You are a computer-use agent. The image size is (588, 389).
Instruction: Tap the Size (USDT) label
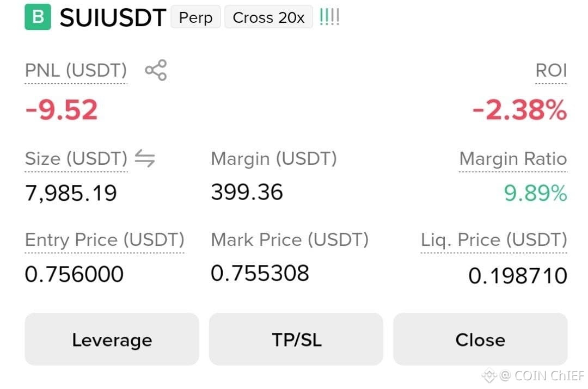coord(76,158)
